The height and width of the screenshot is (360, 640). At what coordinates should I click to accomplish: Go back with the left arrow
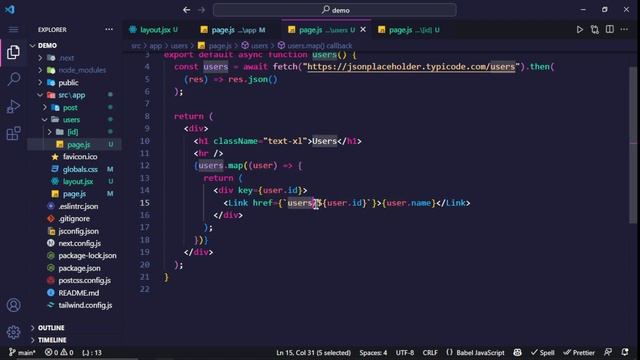187,10
